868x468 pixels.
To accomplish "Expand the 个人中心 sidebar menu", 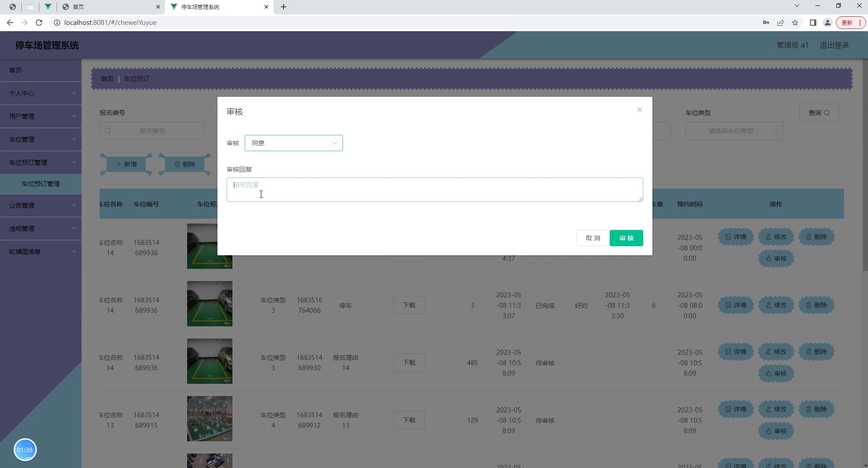I will [x=41, y=93].
